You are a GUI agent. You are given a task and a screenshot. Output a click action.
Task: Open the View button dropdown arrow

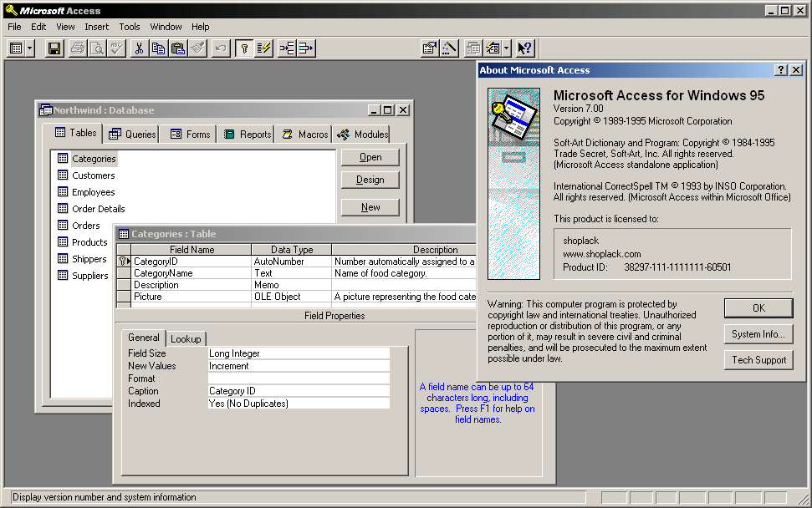tap(29, 48)
